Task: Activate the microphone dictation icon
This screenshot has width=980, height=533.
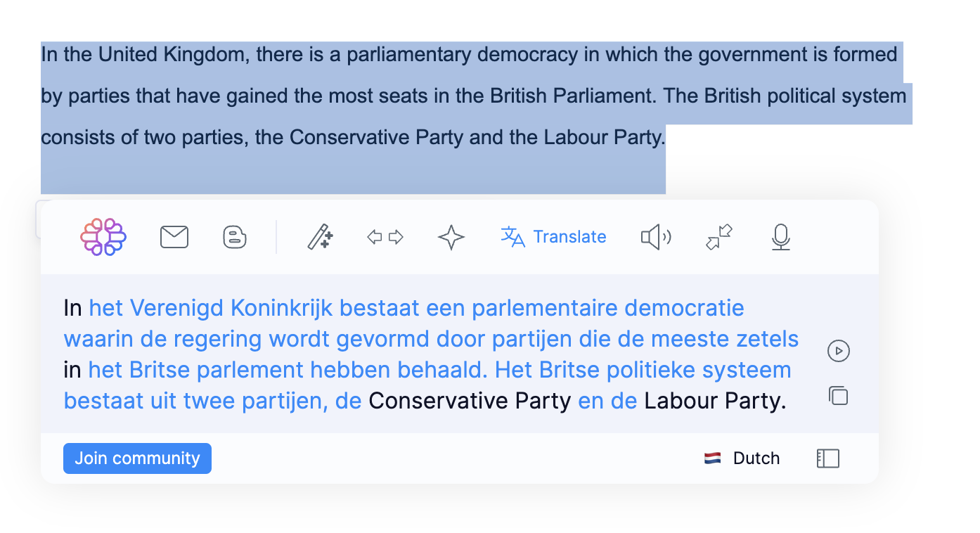Action: coord(780,237)
